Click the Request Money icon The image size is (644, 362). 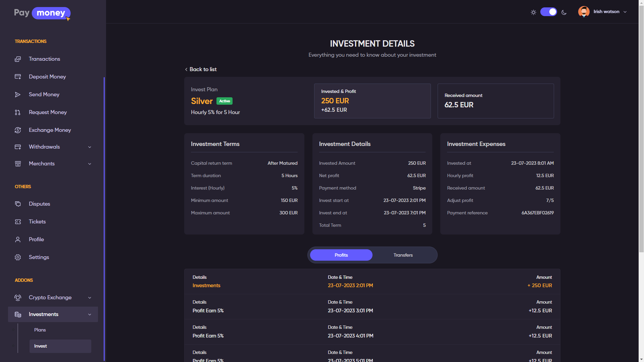click(x=18, y=112)
